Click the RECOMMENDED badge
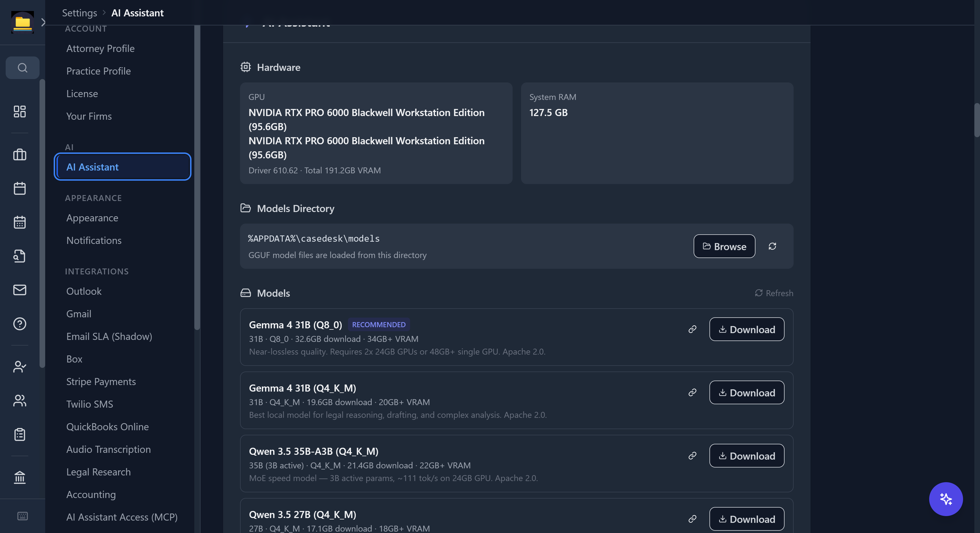 [x=378, y=325]
